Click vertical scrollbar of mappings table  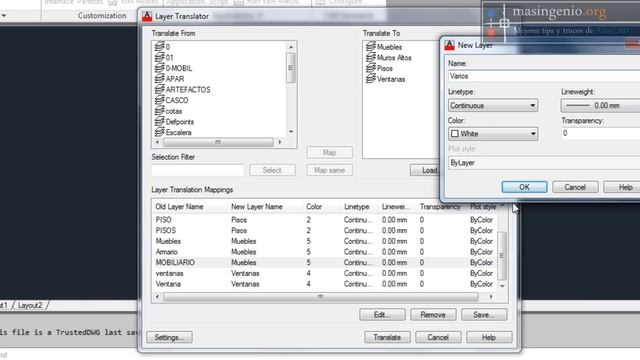[x=502, y=256]
